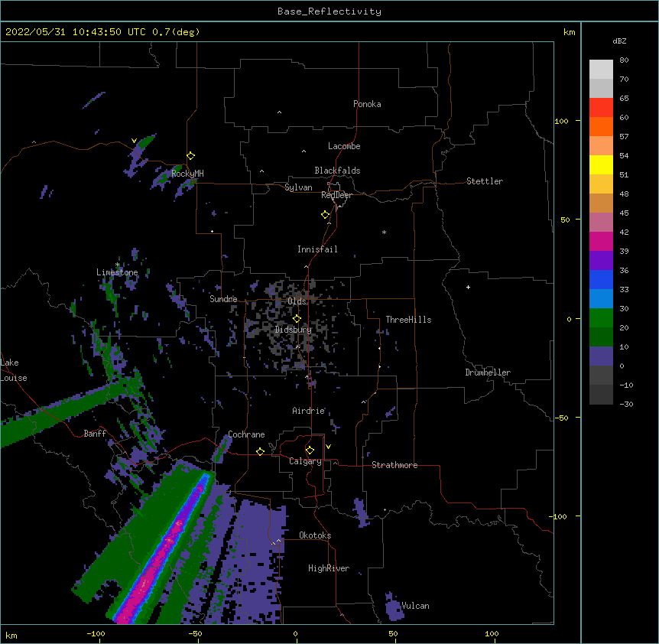The height and width of the screenshot is (644, 659).
Task: Click the Banff town label
Action: click(95, 434)
